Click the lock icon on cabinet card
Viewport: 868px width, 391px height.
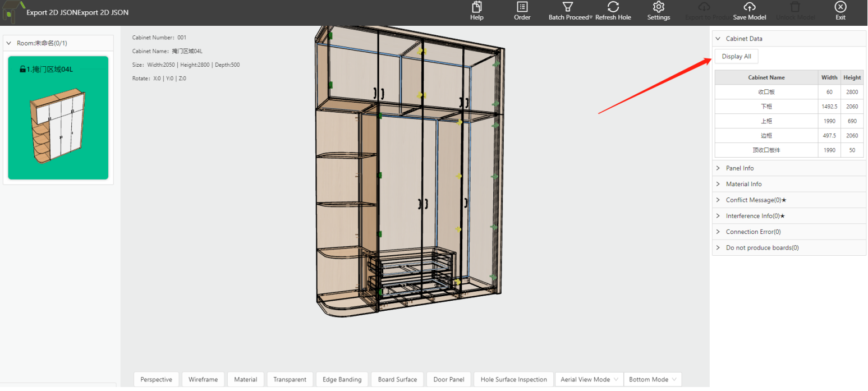[x=22, y=70]
